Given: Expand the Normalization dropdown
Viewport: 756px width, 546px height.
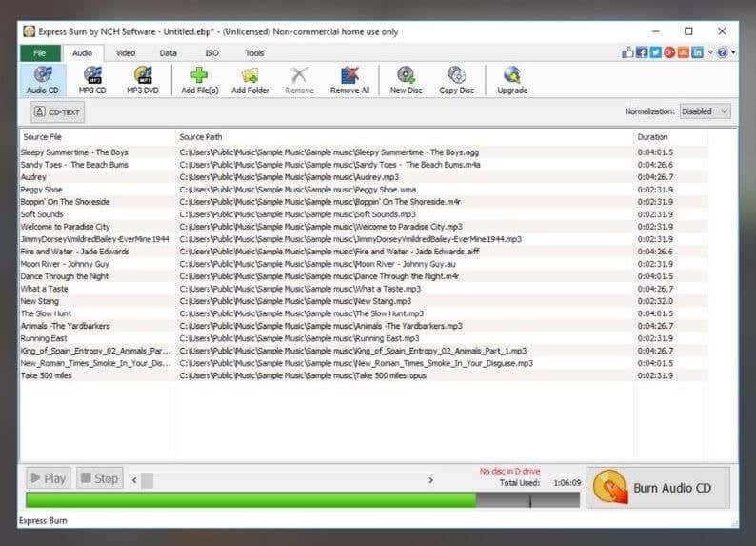Looking at the screenshot, I should click(706, 111).
